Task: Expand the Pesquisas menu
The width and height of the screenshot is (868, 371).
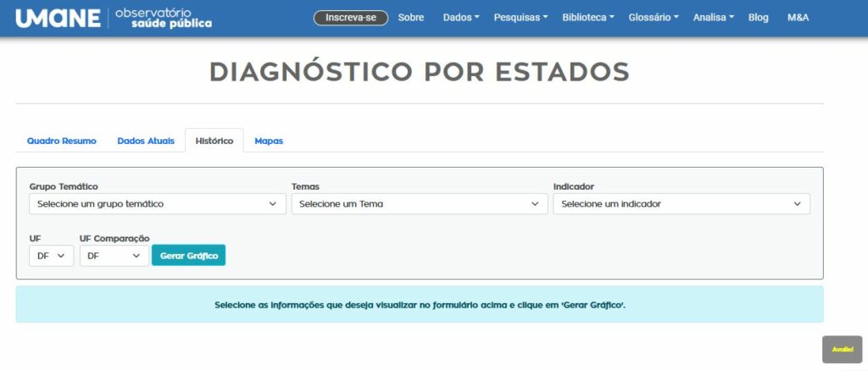Action: (x=520, y=18)
